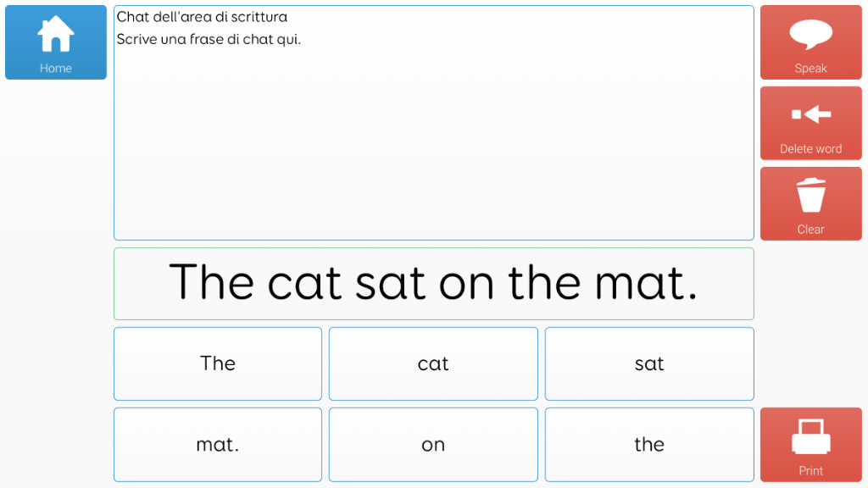Click the model sentence "The cat sat on the mat."
This screenshot has width=868, height=488.
[433, 283]
